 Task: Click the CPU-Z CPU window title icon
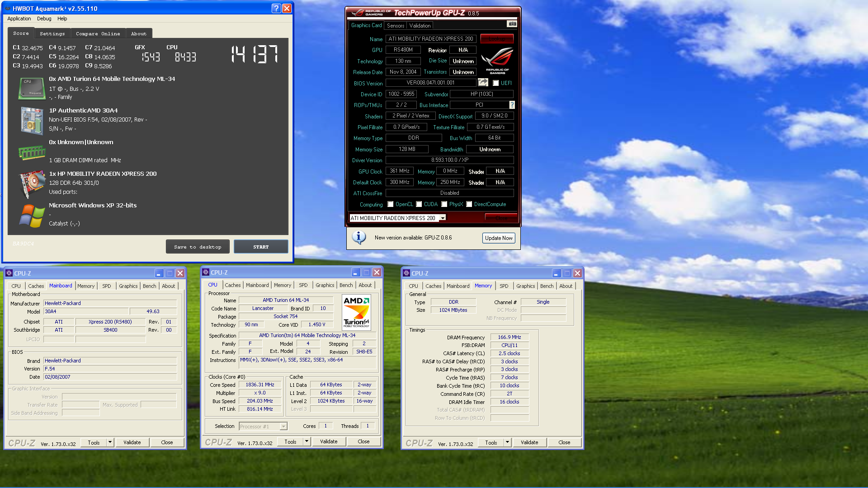[x=206, y=272]
